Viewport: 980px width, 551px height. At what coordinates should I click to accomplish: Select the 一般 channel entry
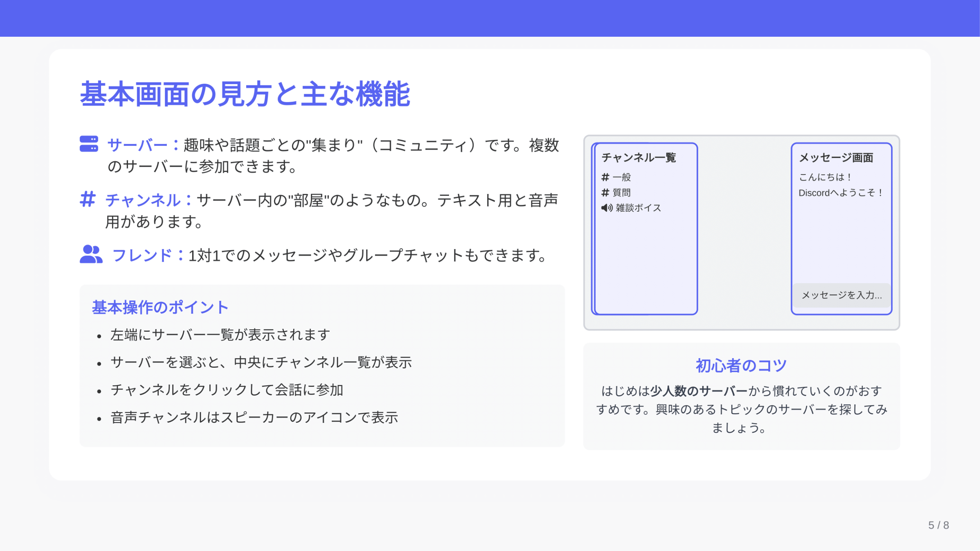[621, 177]
